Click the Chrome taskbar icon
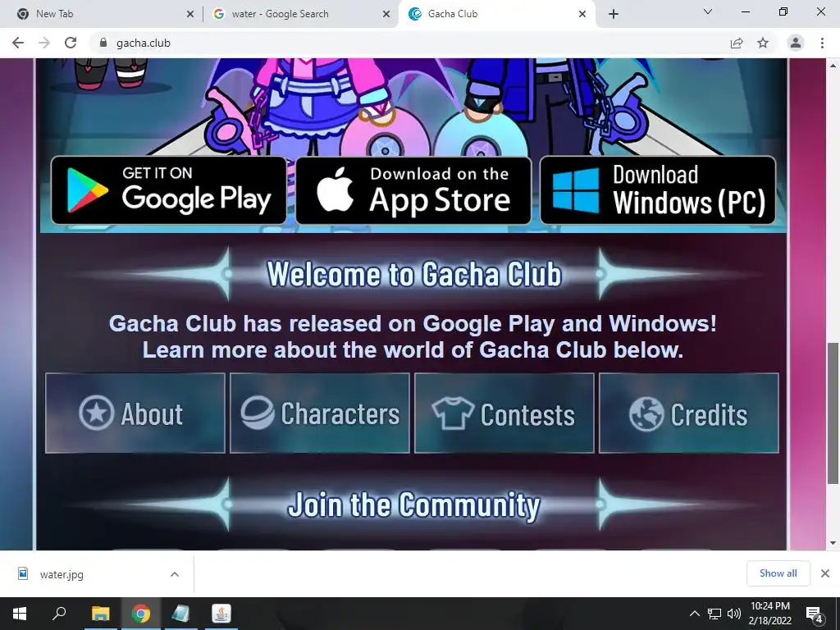 140,614
